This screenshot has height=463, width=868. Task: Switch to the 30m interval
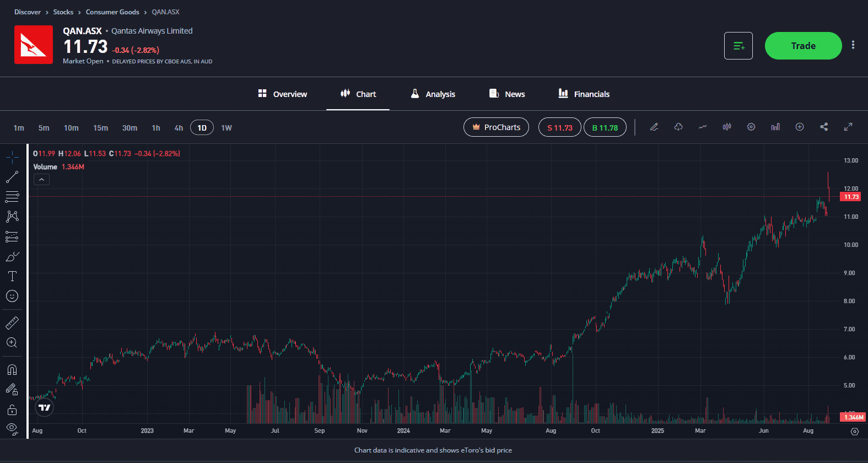(130, 128)
